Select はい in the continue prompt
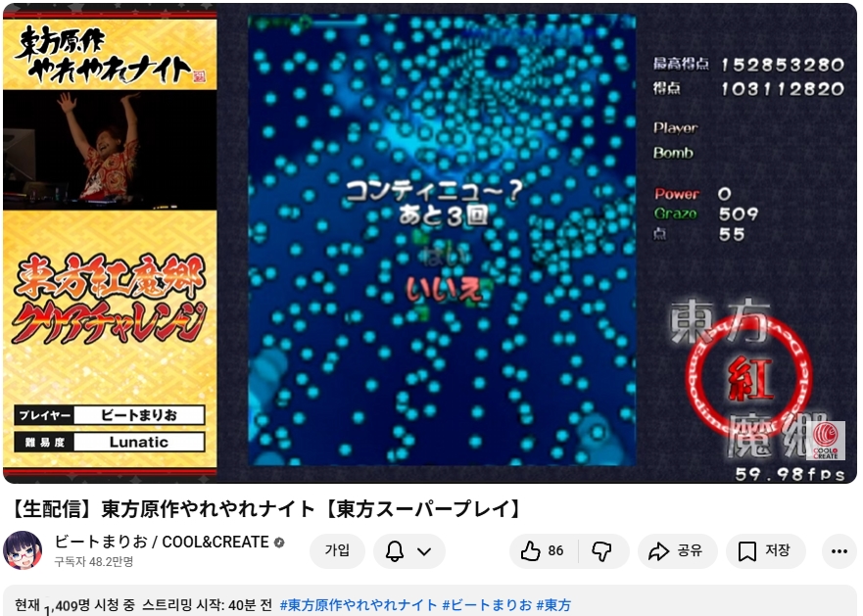This screenshot has height=616, width=863. [445, 256]
